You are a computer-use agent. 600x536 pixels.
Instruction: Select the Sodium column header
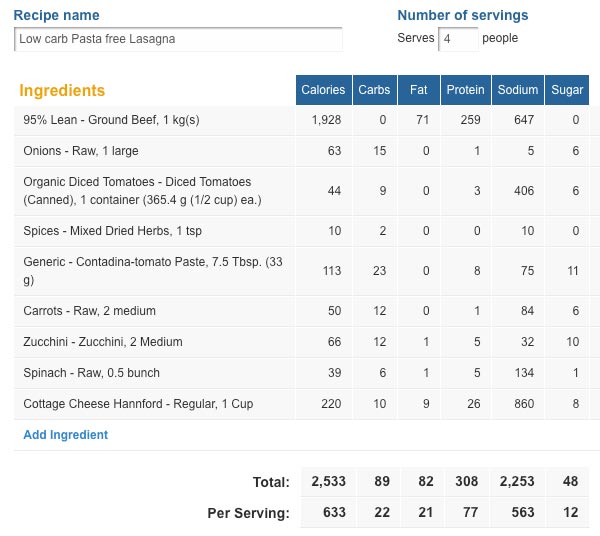click(518, 90)
